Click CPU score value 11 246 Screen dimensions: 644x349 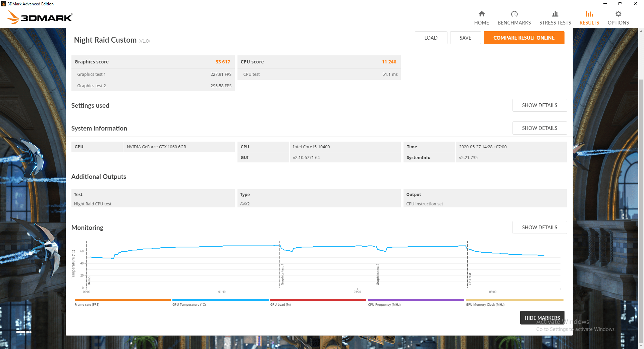pyautogui.click(x=389, y=62)
